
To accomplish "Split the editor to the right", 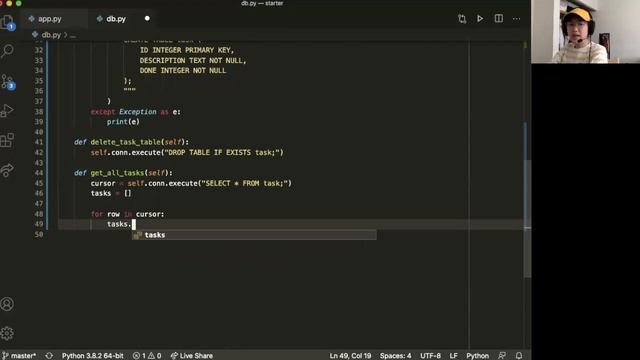I will coord(499,19).
